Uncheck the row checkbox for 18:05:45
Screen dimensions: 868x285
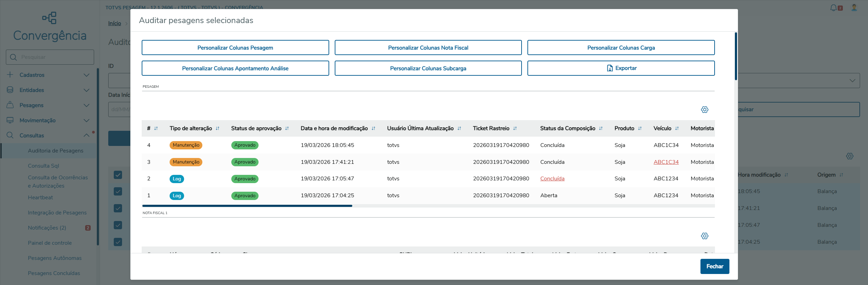(x=118, y=191)
